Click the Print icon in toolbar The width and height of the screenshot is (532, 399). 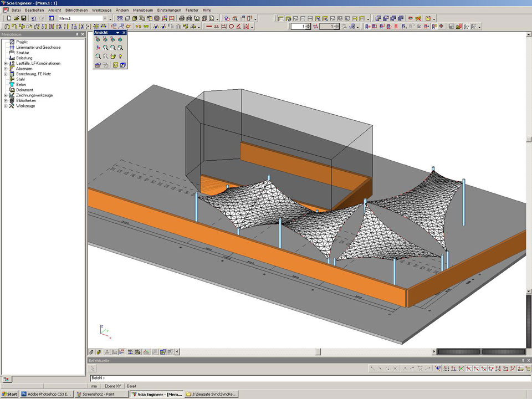pyautogui.click(x=182, y=18)
